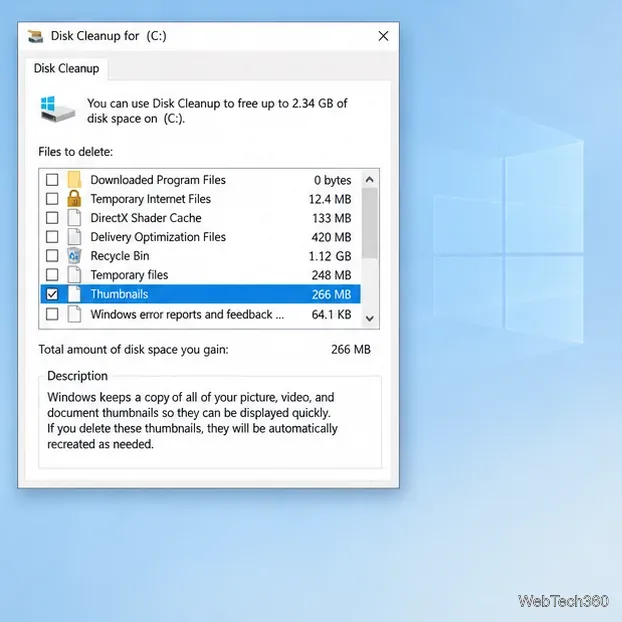622x622 pixels.
Task: Tick the Temporary files checkbox
Action: point(52,275)
